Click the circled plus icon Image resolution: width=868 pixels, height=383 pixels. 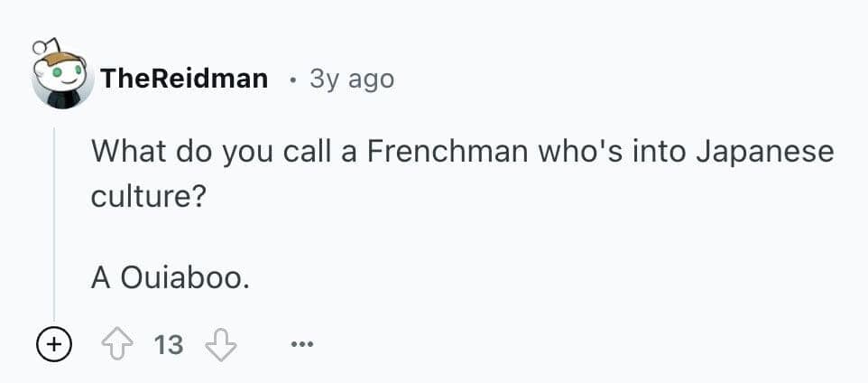point(53,344)
